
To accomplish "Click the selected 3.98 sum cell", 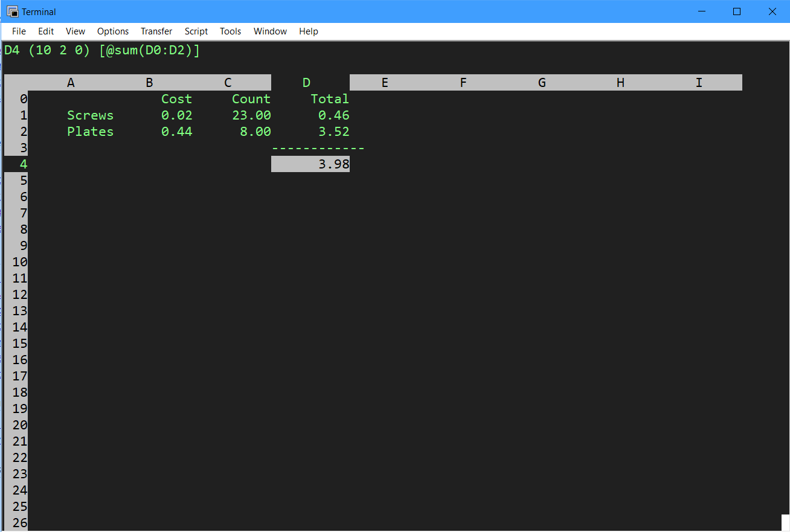I will point(310,164).
